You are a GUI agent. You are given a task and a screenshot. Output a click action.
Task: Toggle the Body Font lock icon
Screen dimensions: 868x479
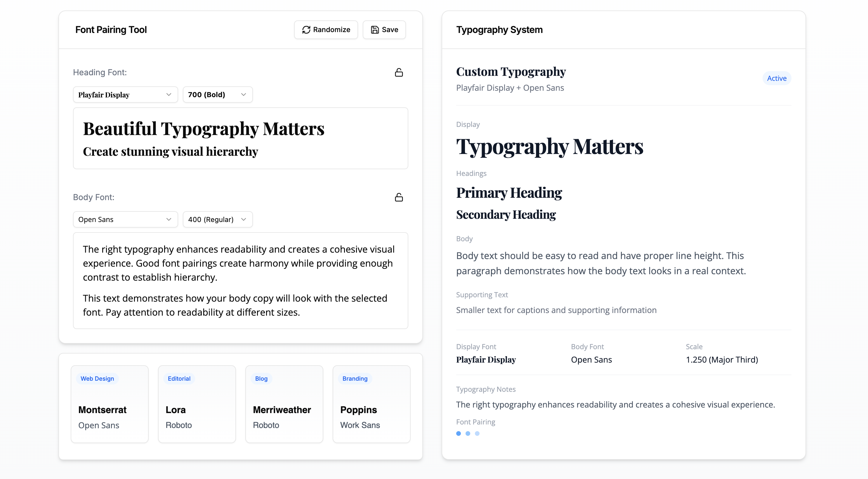(399, 197)
